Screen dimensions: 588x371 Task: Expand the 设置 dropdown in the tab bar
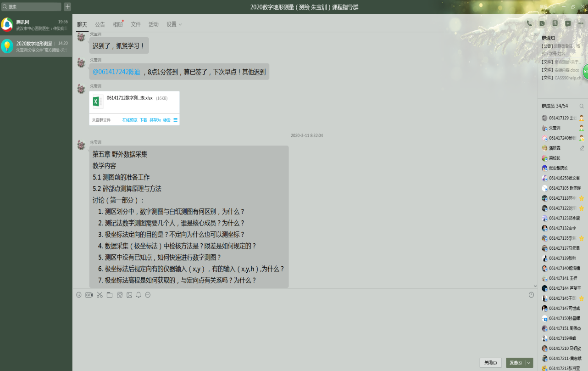(x=174, y=24)
